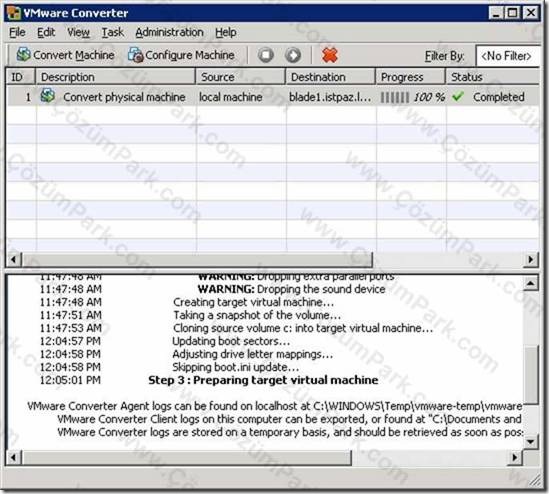
Task: Click the blade1.istpaz destination cell
Action: click(330, 97)
